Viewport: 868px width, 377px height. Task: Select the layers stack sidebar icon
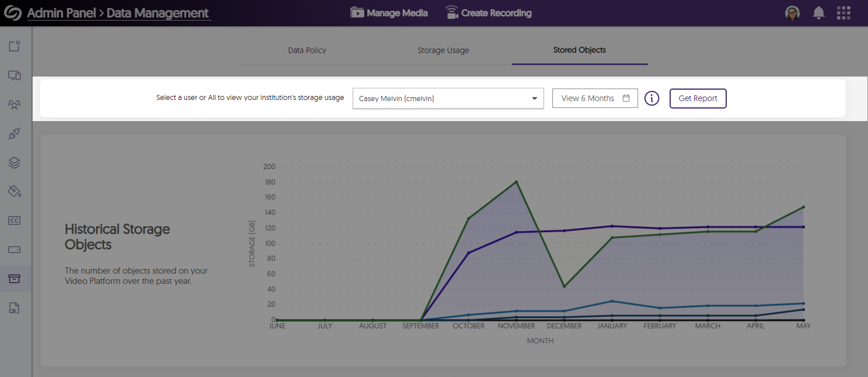[x=14, y=162]
